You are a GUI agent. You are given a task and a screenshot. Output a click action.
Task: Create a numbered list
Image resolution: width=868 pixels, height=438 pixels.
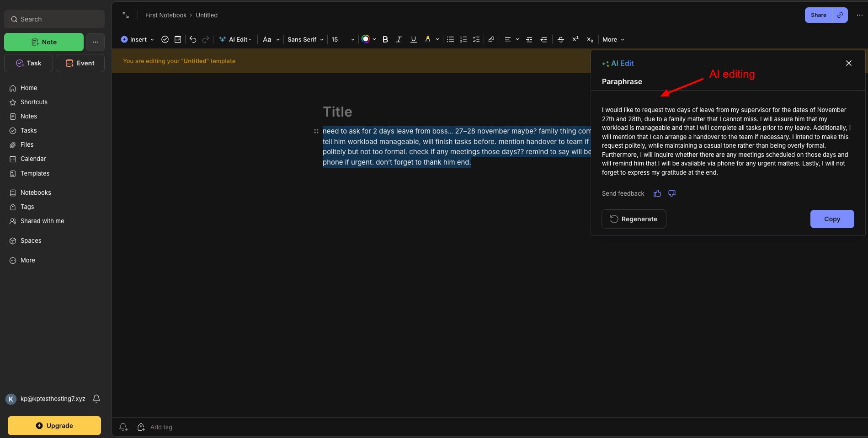(463, 39)
